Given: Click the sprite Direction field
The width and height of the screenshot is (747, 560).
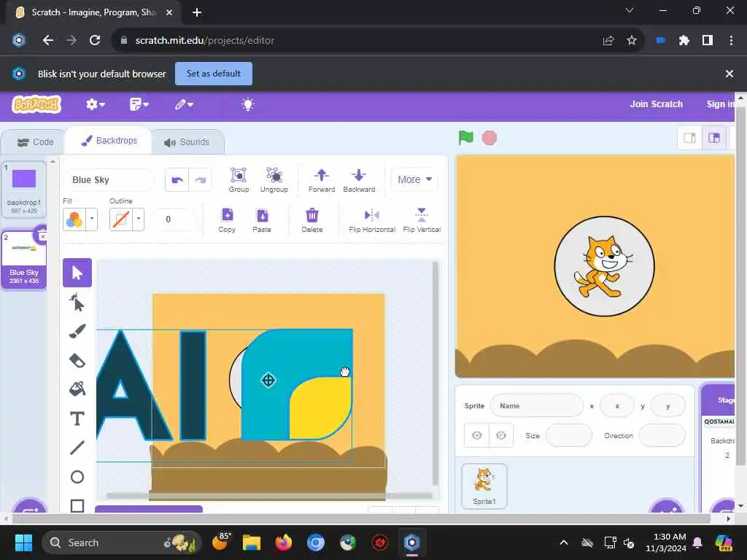Looking at the screenshot, I should coord(662,435).
